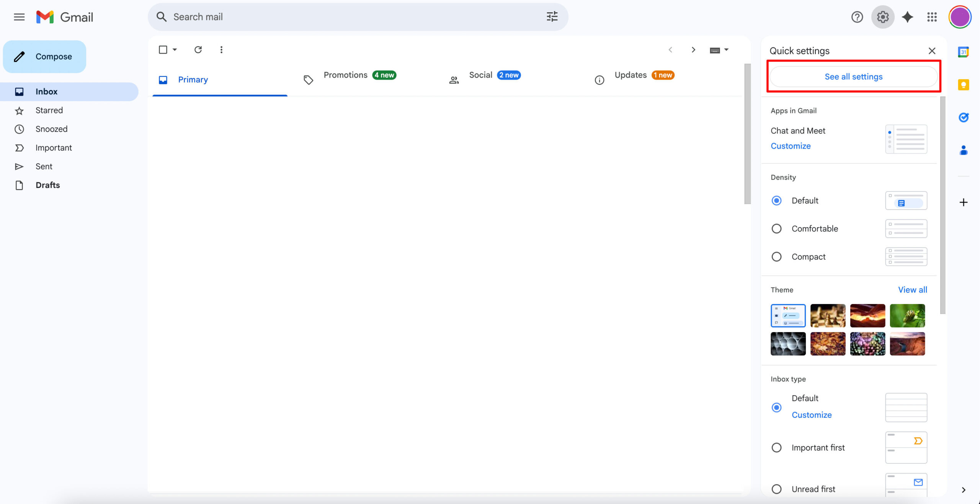Show search options filter icon
The image size is (980, 504).
point(552,17)
